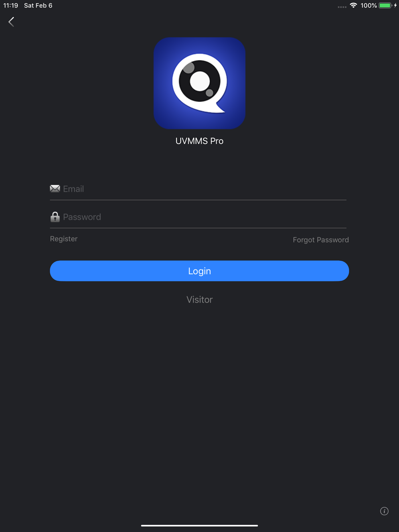Click the blue Login button
The width and height of the screenshot is (399, 532).
(x=199, y=271)
